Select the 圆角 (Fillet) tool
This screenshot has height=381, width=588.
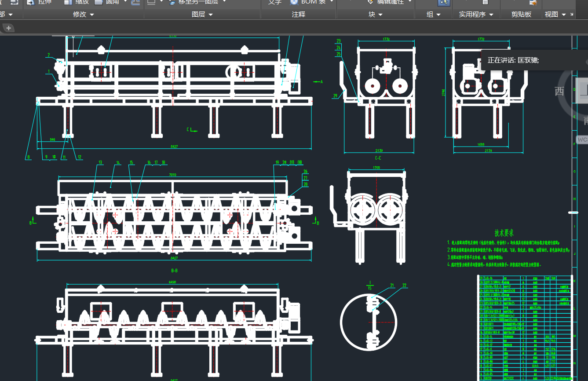pos(107,2)
